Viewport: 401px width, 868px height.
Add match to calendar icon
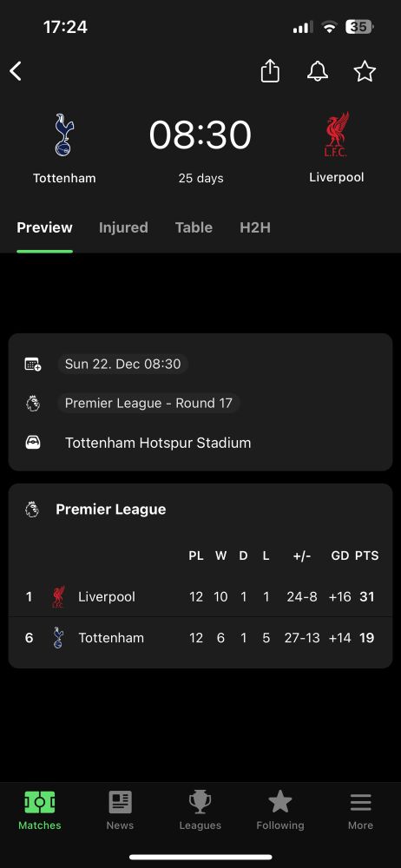click(x=33, y=365)
